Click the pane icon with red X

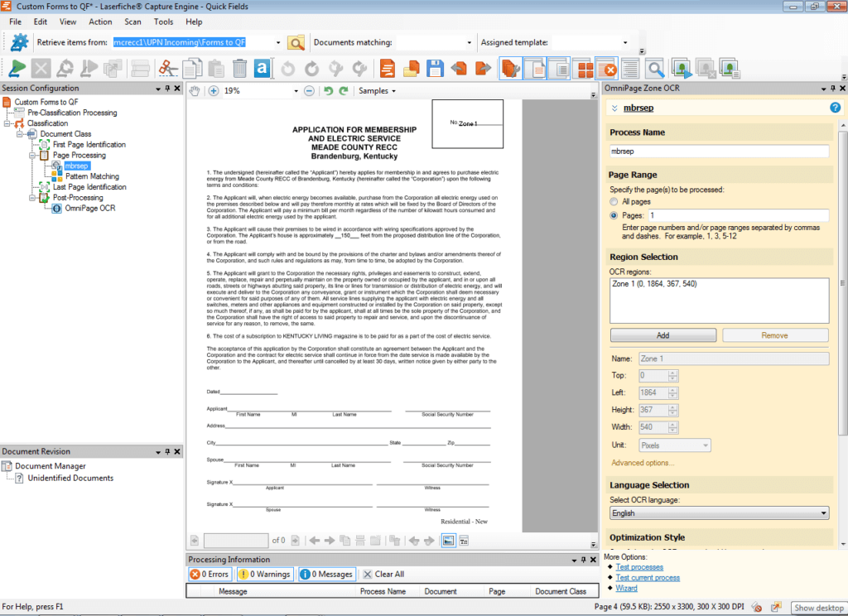[606, 69]
